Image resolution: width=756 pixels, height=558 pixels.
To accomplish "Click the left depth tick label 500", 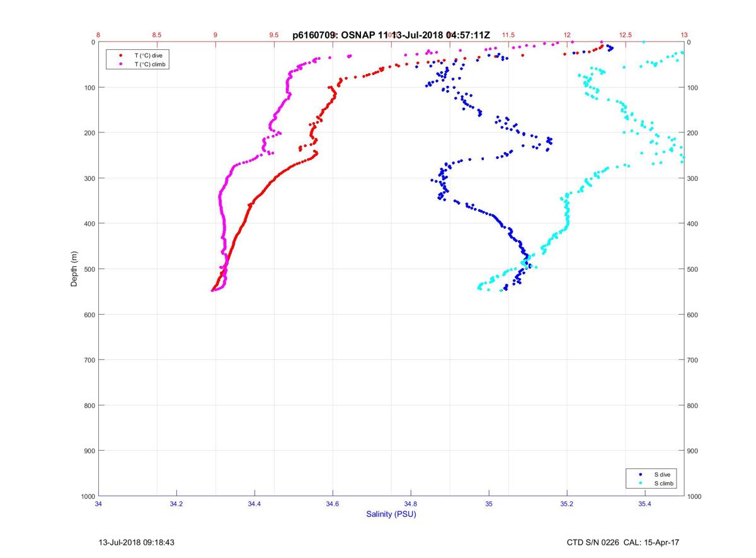I will click(89, 269).
